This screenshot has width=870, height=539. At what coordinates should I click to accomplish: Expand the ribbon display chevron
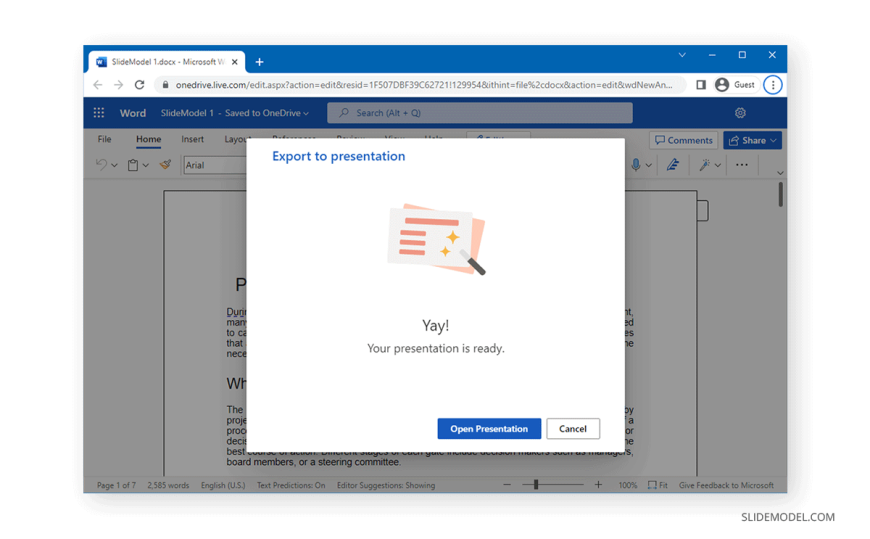780,173
